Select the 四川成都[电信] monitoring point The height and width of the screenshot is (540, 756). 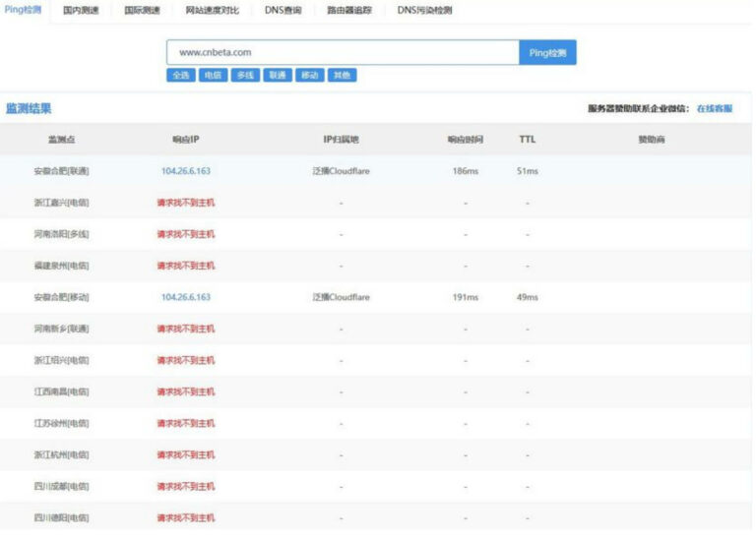coord(62,487)
